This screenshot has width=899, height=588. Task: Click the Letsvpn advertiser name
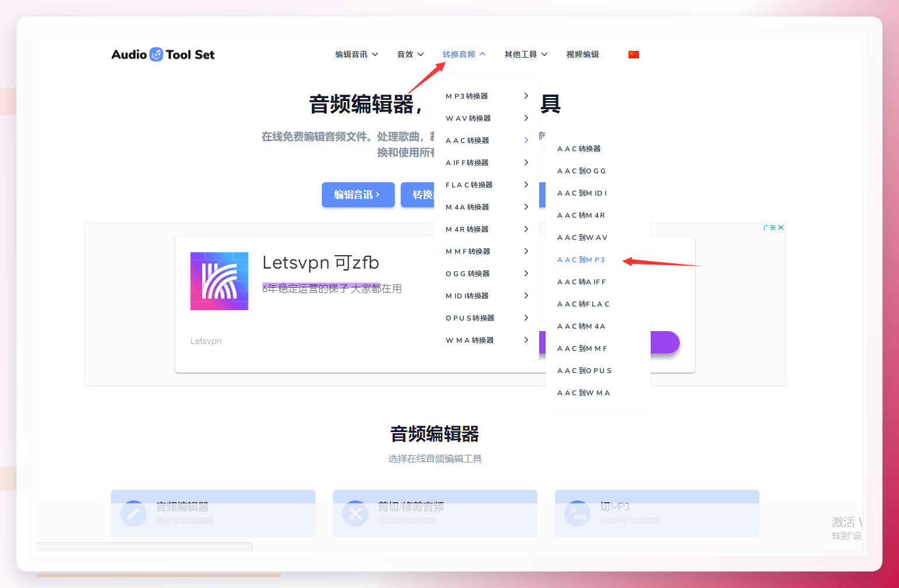click(x=206, y=341)
